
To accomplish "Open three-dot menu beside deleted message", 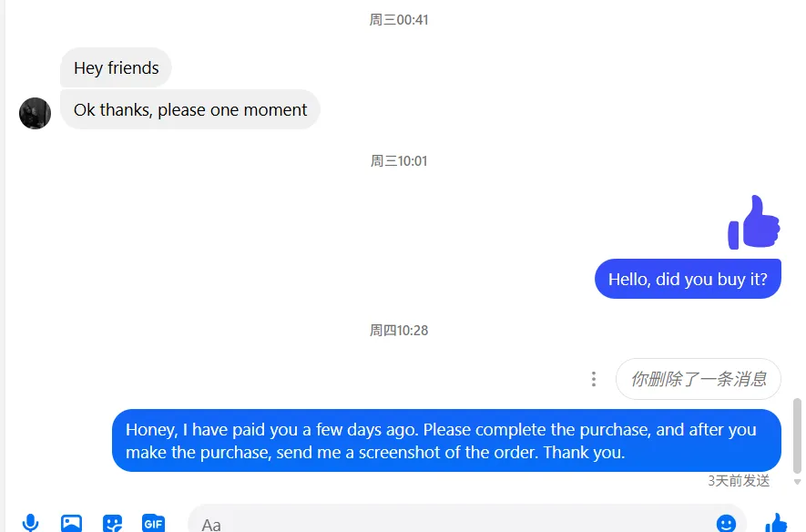I will point(594,379).
